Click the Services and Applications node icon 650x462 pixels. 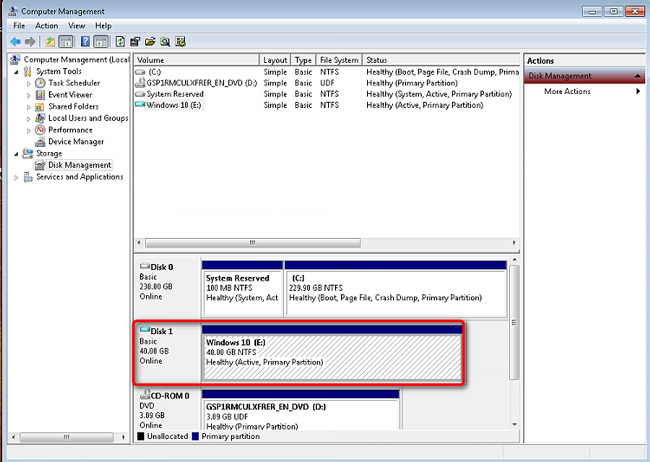pos(28,177)
